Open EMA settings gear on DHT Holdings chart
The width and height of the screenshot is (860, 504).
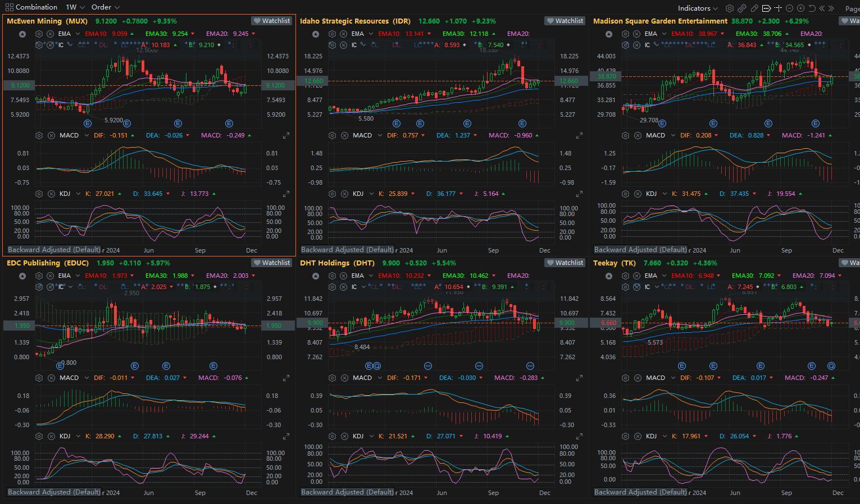[332, 276]
